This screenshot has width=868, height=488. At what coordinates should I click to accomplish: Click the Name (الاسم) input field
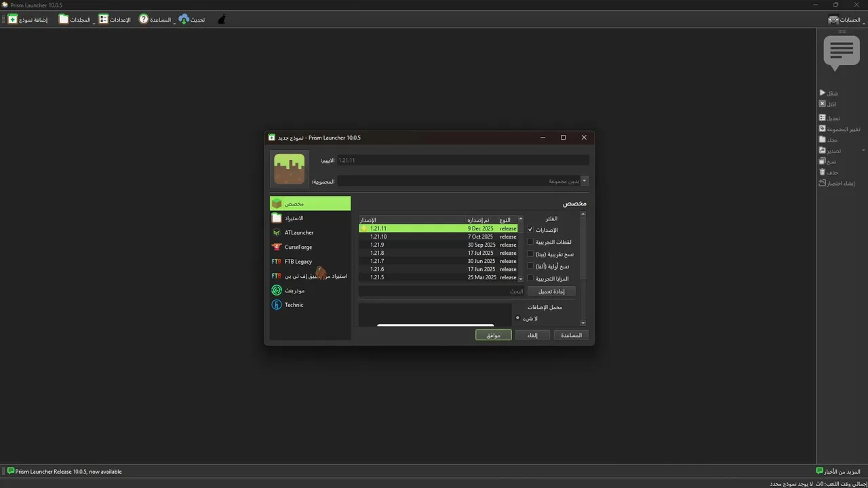(462, 161)
